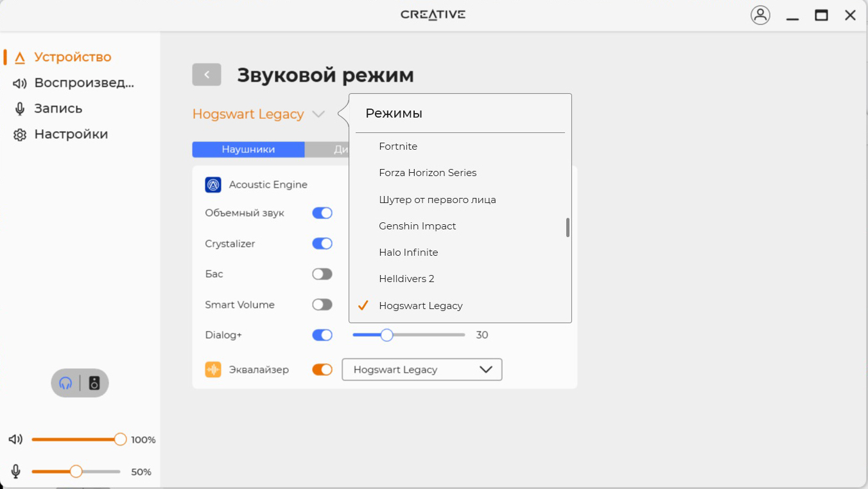
Task: Switch to the Наушники tab
Action: 248,150
